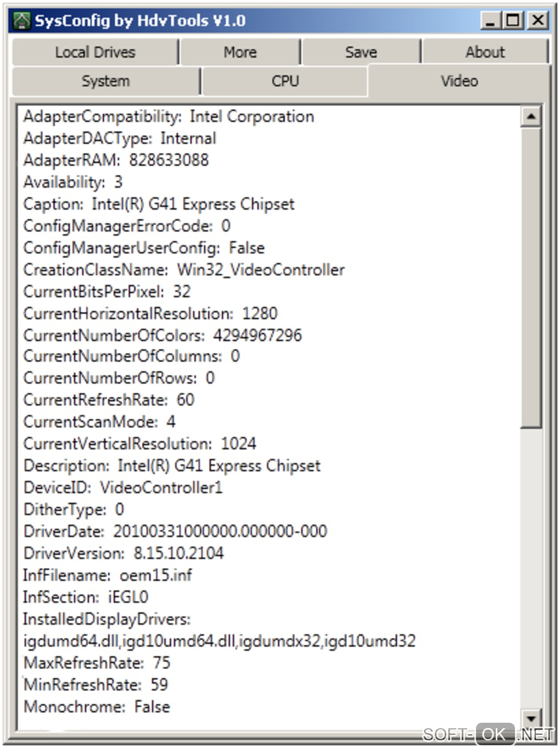Switch to the CPU tab
The width and height of the screenshot is (560, 748).
tap(285, 81)
